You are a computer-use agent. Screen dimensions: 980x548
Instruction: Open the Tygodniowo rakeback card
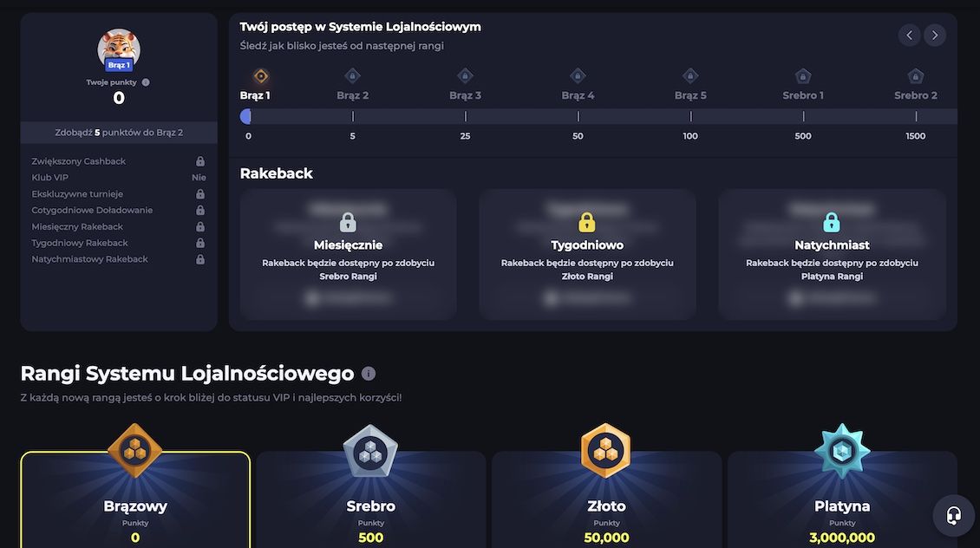click(x=587, y=254)
